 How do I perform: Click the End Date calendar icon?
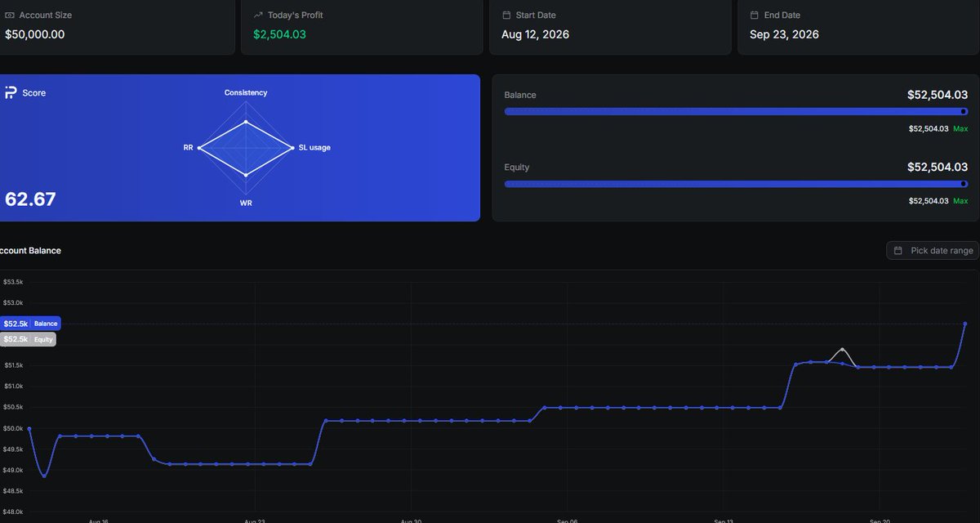(755, 16)
